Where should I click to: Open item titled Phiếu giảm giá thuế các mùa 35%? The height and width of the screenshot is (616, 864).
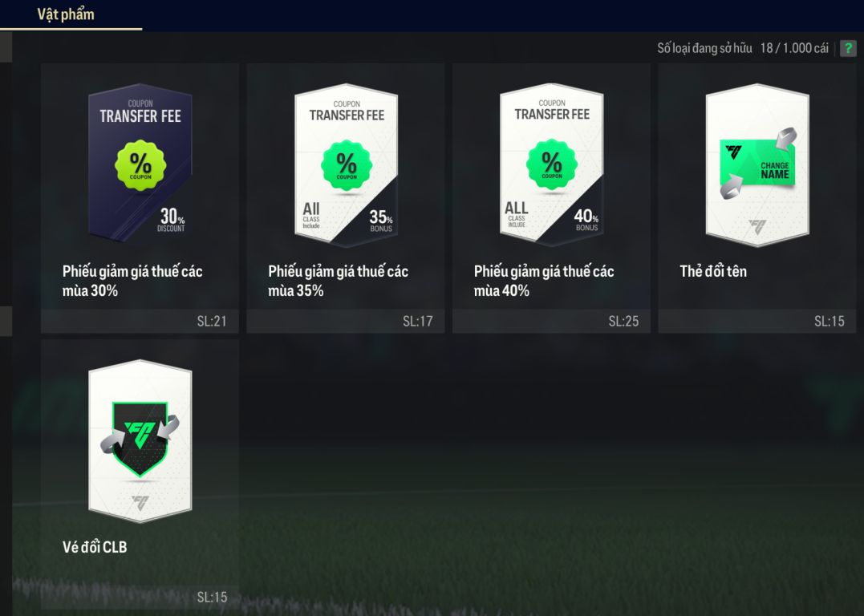pos(338,281)
